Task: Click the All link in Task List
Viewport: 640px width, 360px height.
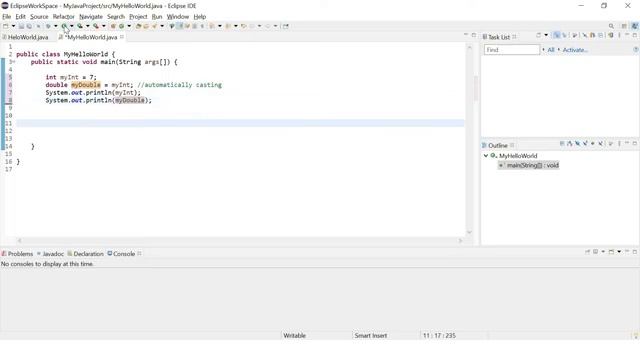Action: [551, 50]
